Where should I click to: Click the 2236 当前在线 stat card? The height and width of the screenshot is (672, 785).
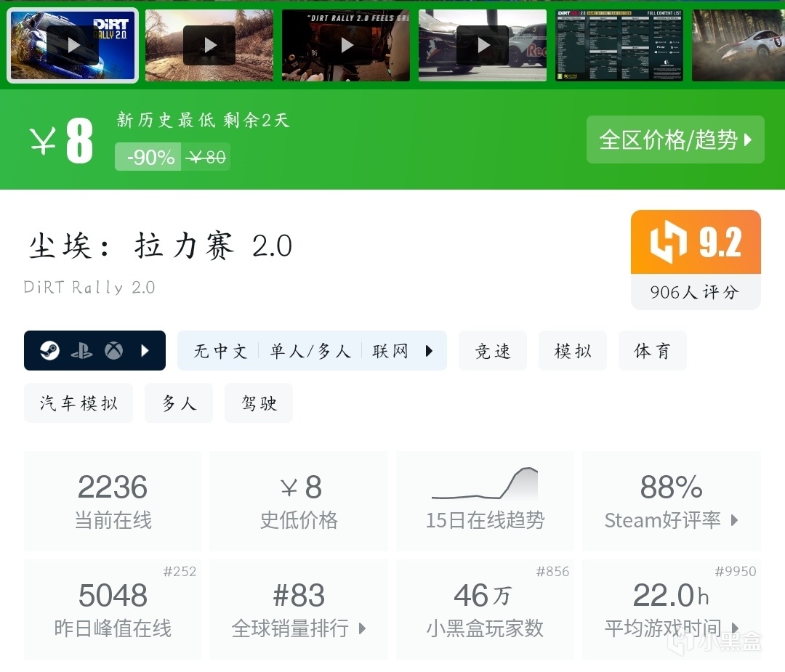113,501
